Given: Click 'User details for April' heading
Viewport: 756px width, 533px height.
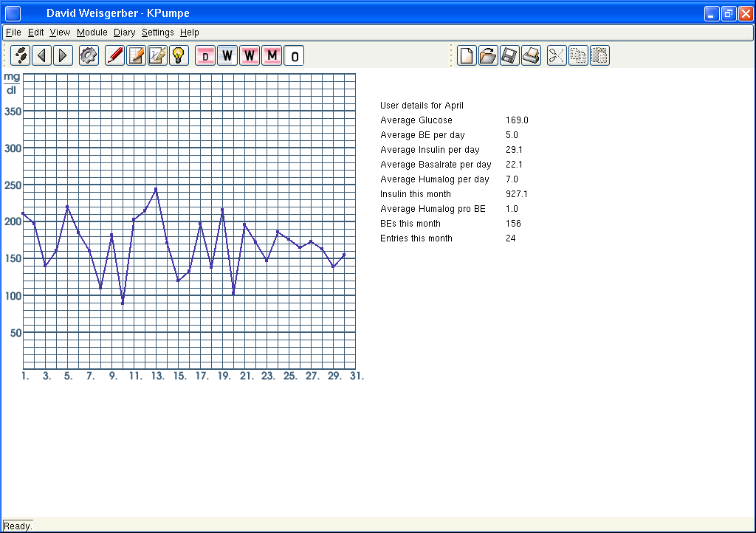Looking at the screenshot, I should [x=422, y=106].
